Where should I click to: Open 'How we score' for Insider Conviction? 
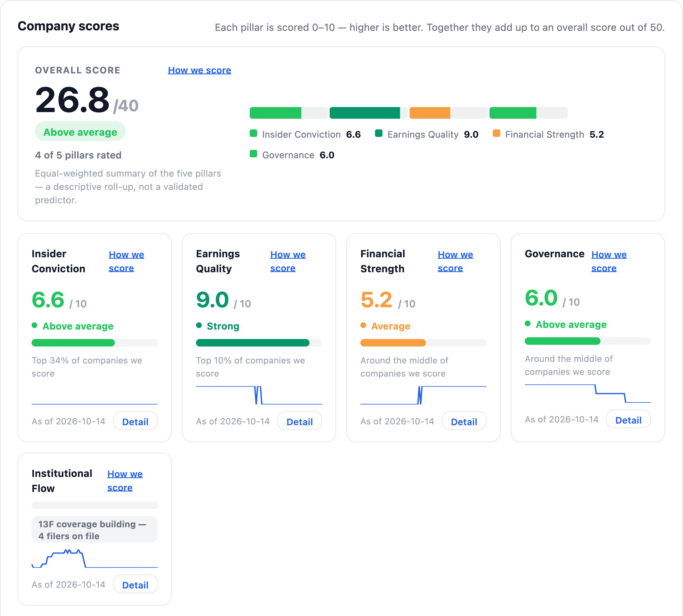click(126, 261)
